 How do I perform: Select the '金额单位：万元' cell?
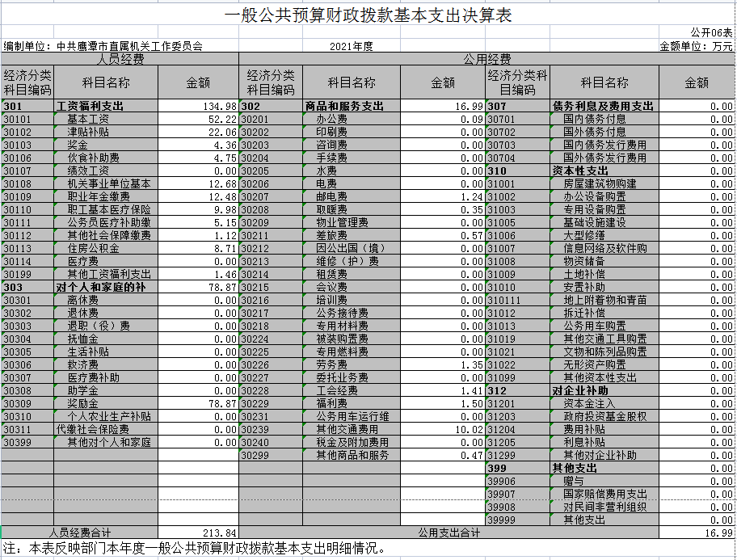pyautogui.click(x=696, y=46)
